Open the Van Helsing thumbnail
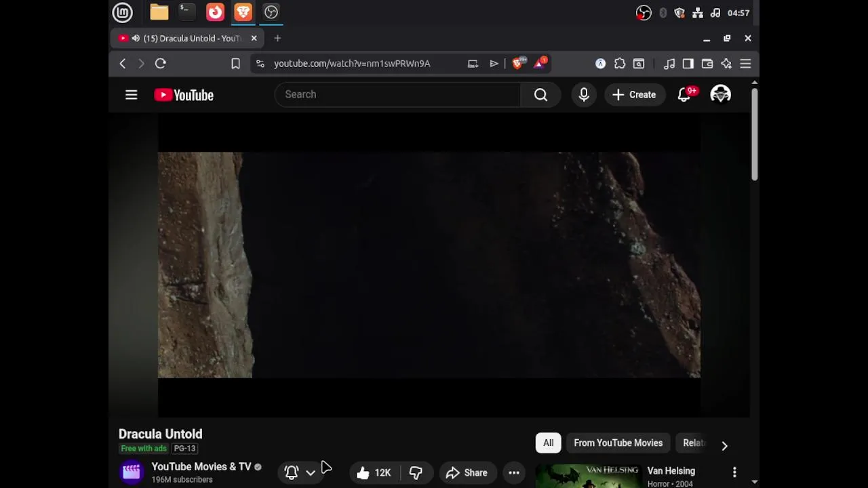The height and width of the screenshot is (488, 868). click(x=588, y=476)
